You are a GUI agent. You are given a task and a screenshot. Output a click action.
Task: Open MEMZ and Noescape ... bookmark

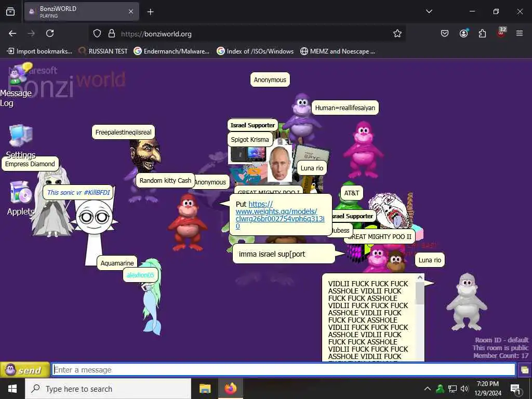(x=338, y=51)
